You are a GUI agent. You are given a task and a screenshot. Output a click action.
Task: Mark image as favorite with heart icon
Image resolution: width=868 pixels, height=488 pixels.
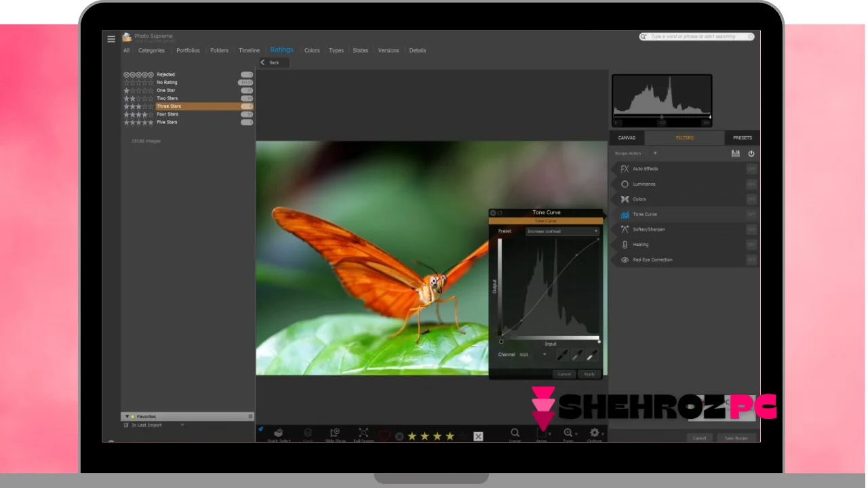pos(384,436)
